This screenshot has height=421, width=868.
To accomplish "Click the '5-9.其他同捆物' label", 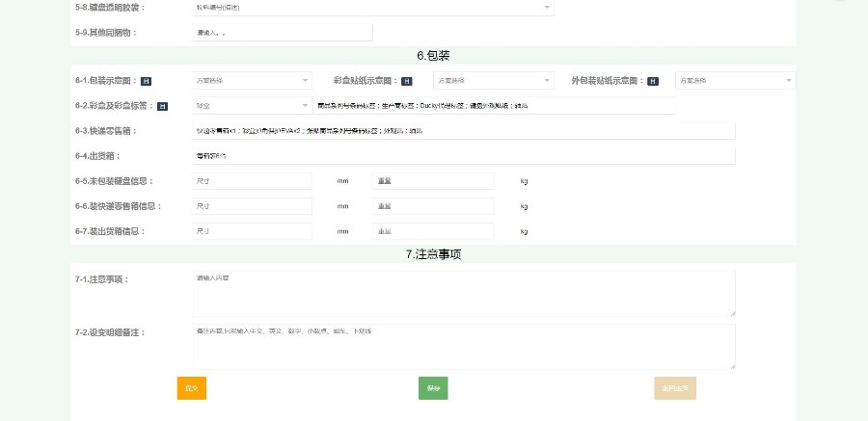I will coord(106,33).
